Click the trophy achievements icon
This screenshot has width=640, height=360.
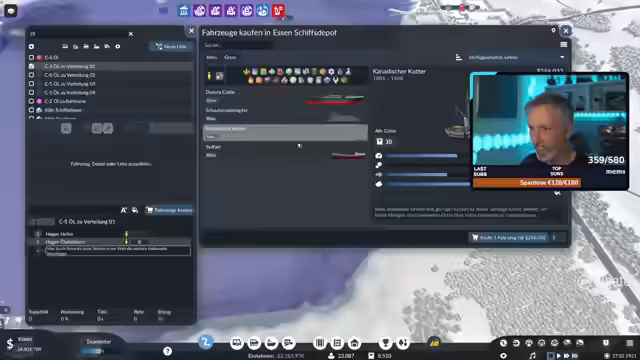point(385,343)
